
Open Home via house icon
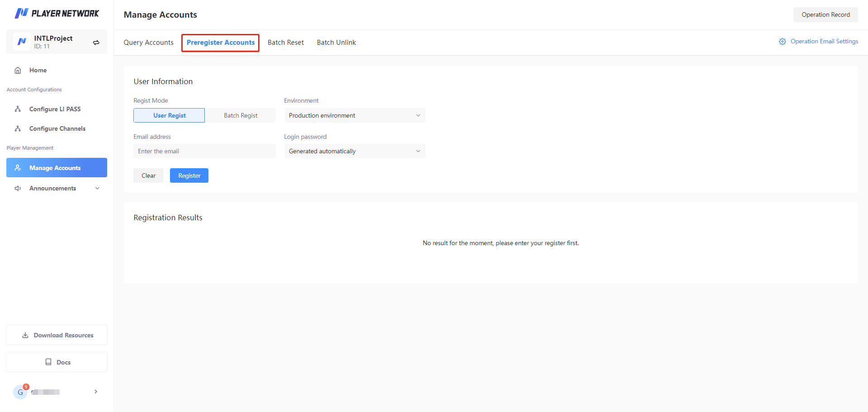pos(18,71)
